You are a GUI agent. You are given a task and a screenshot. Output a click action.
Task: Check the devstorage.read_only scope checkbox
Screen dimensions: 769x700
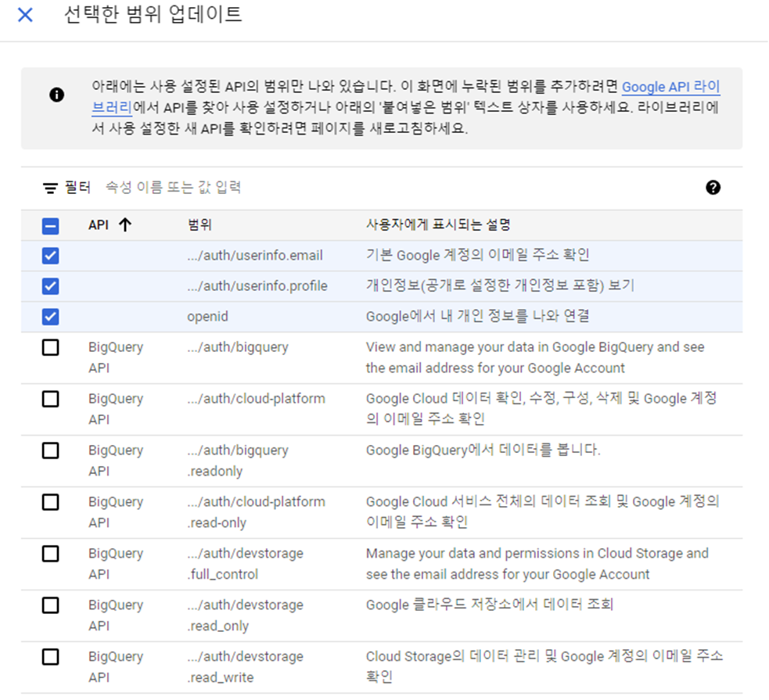tap(51, 605)
